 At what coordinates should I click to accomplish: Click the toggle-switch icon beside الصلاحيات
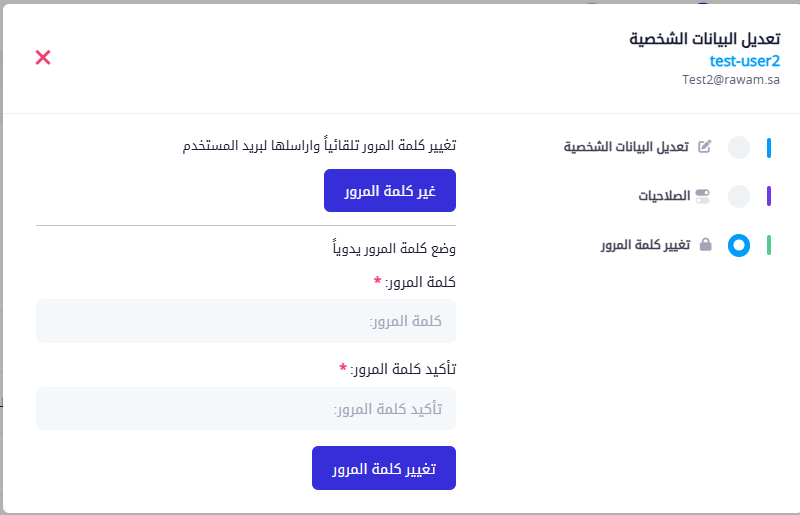(x=703, y=196)
